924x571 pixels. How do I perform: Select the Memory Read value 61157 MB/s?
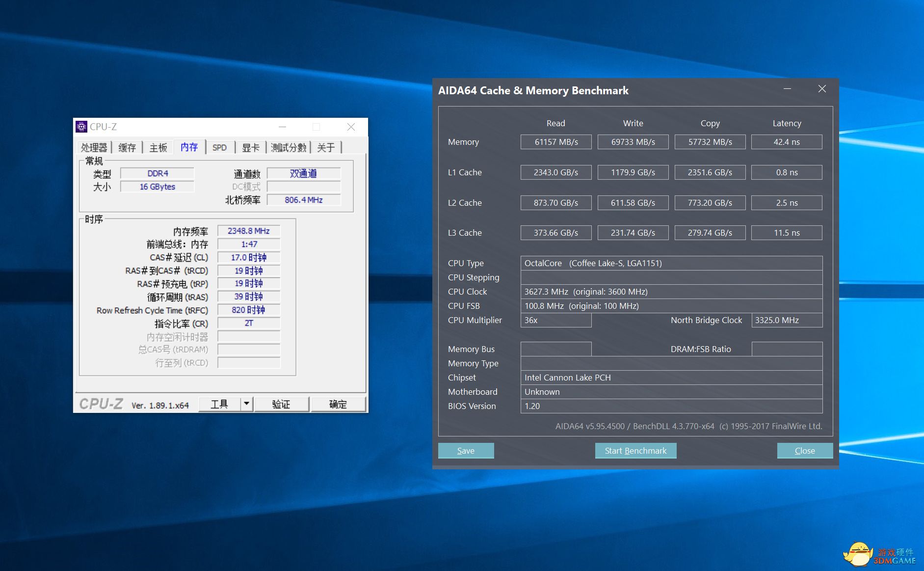coord(556,142)
